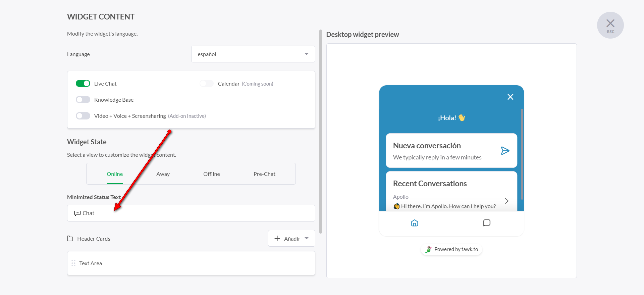Viewport: 644px width, 295px height.
Task: Open the español language dropdown
Action: (x=253, y=54)
